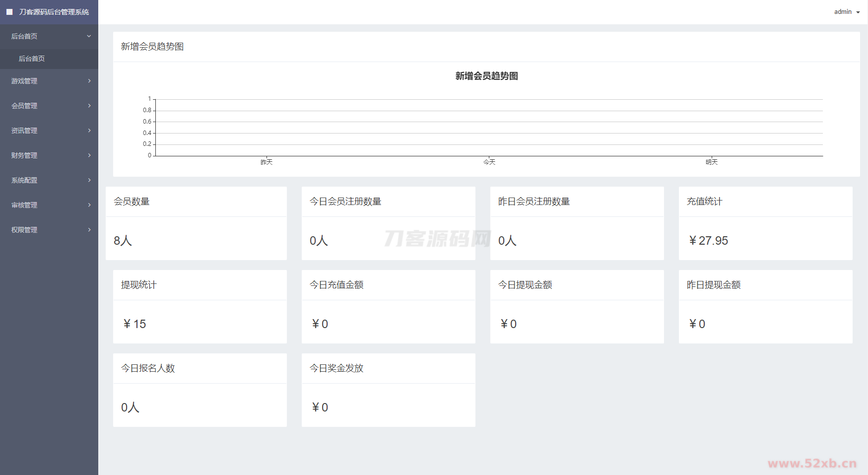Click the chevron next to 会员管理
This screenshot has width=868, height=475.
pos(89,106)
